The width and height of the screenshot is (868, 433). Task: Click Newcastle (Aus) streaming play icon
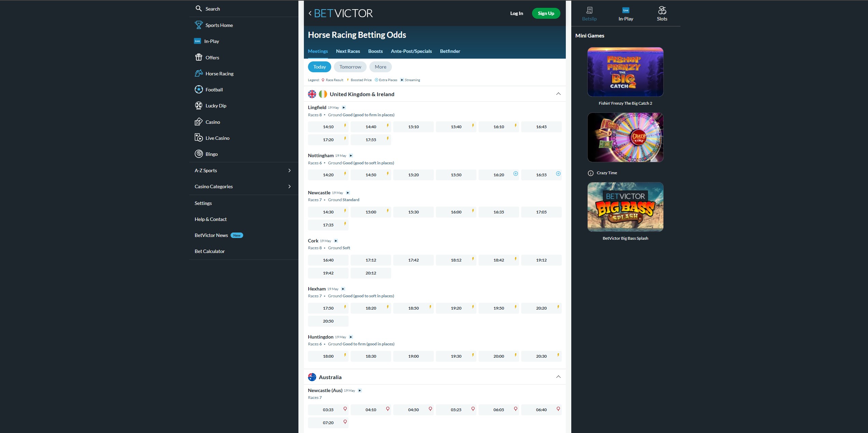tap(360, 390)
